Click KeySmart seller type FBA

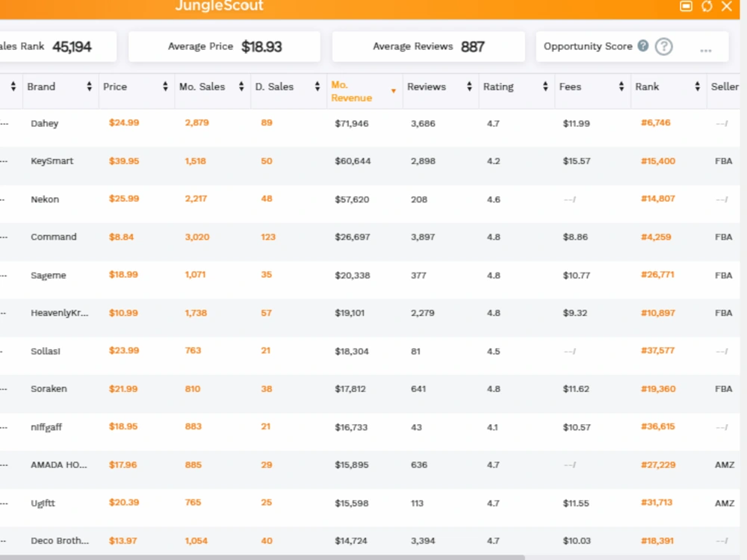tap(723, 161)
